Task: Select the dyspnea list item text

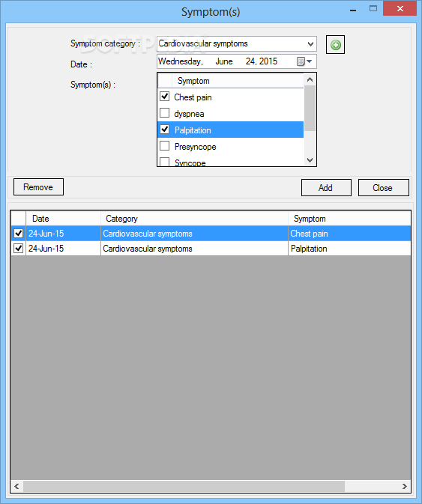Action: point(189,114)
